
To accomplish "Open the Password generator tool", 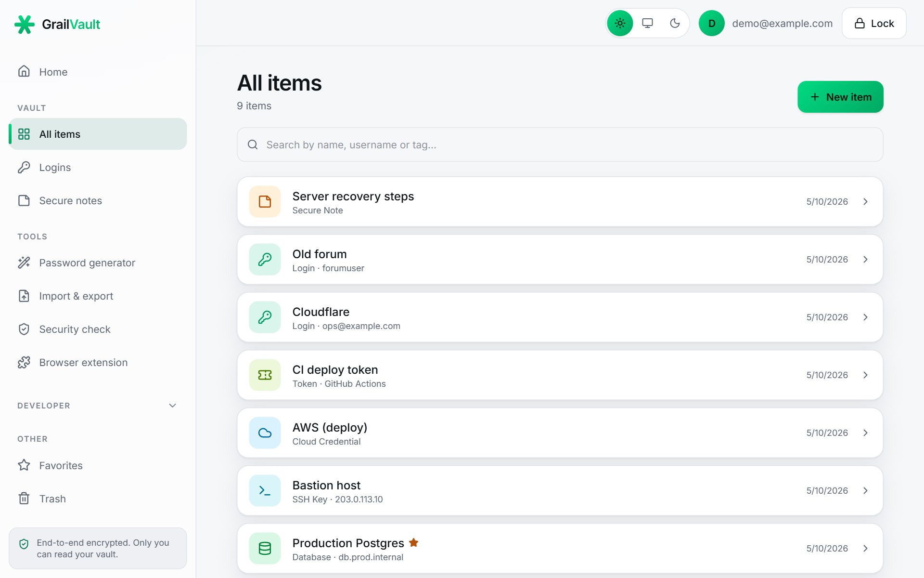I will point(98,263).
